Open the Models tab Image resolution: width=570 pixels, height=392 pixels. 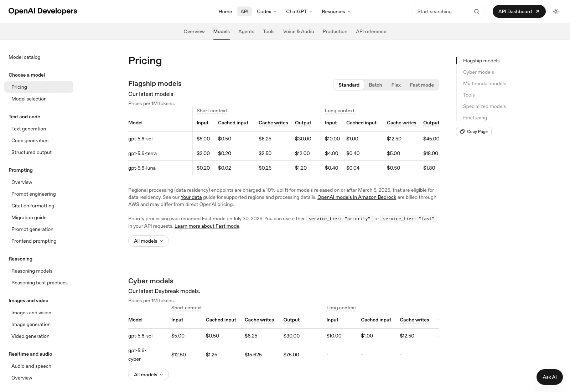(222, 31)
